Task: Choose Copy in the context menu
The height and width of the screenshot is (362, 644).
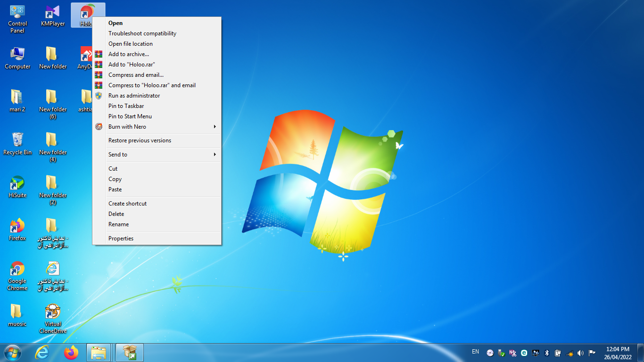Action: tap(157, 179)
